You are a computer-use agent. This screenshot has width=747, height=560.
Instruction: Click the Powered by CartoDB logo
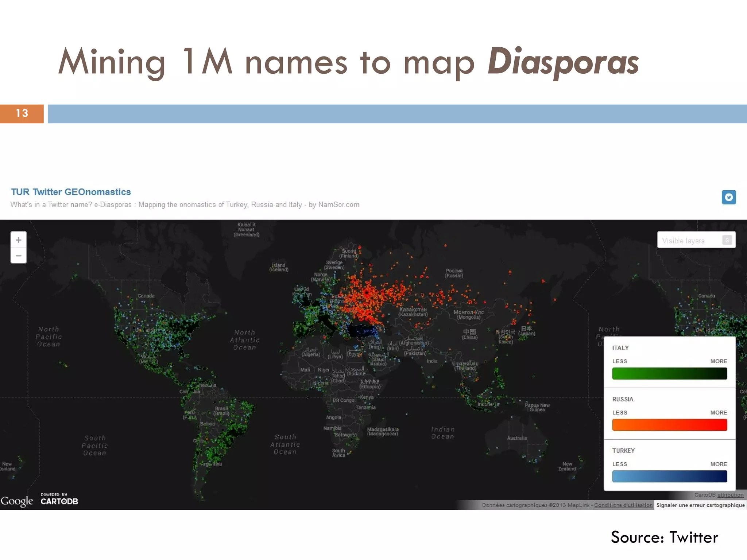(59, 499)
